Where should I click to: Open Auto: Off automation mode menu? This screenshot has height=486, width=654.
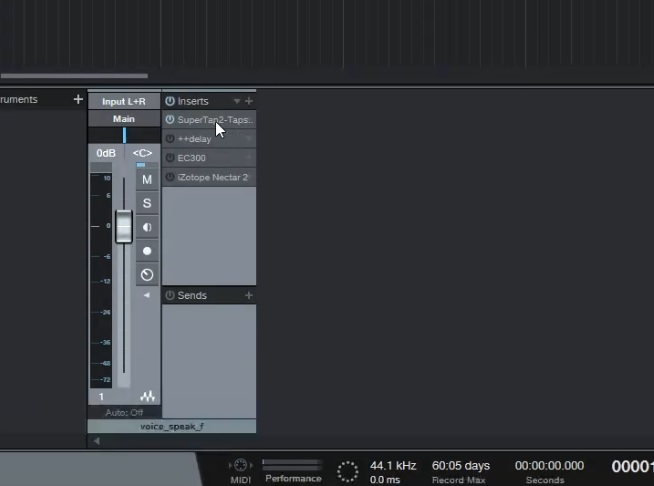click(124, 413)
